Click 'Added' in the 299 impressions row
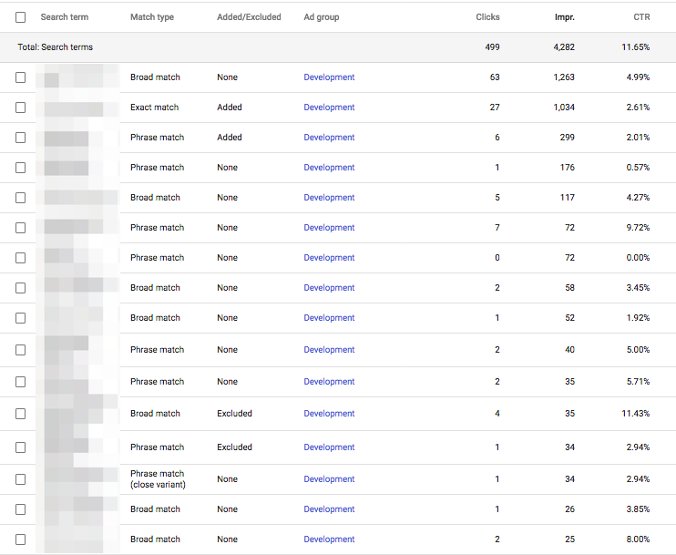Screen dimensions: 676x555 229,138
